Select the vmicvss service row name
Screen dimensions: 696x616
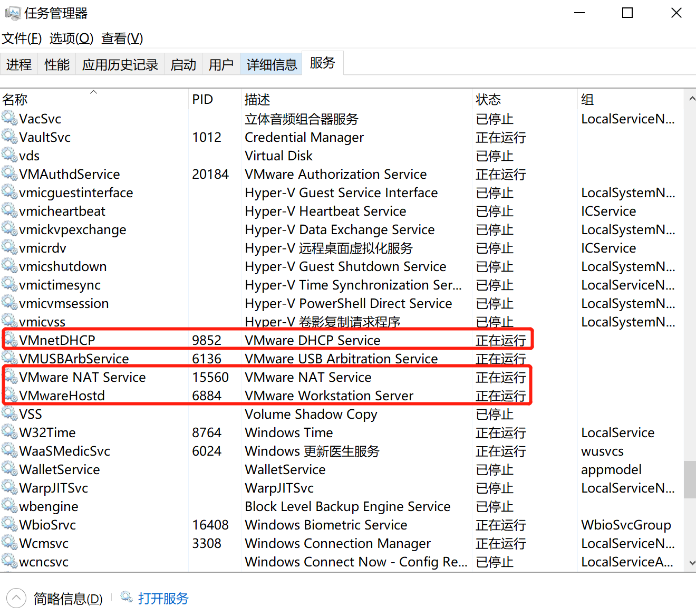42,322
